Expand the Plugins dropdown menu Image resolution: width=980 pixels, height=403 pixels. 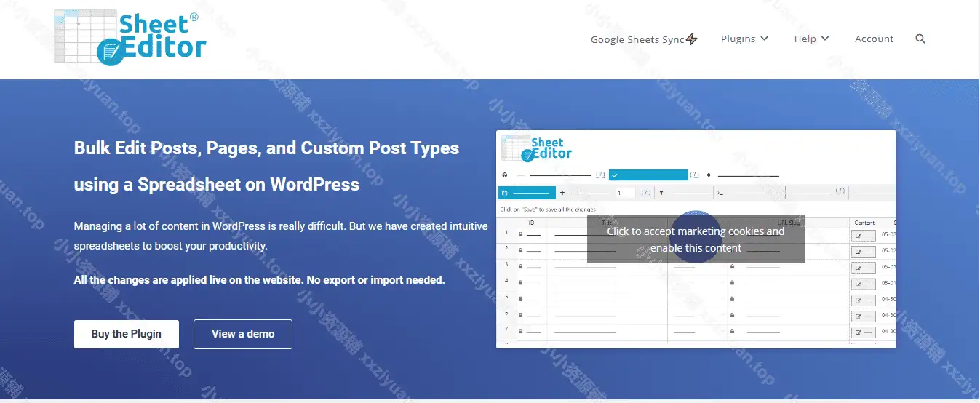[744, 39]
